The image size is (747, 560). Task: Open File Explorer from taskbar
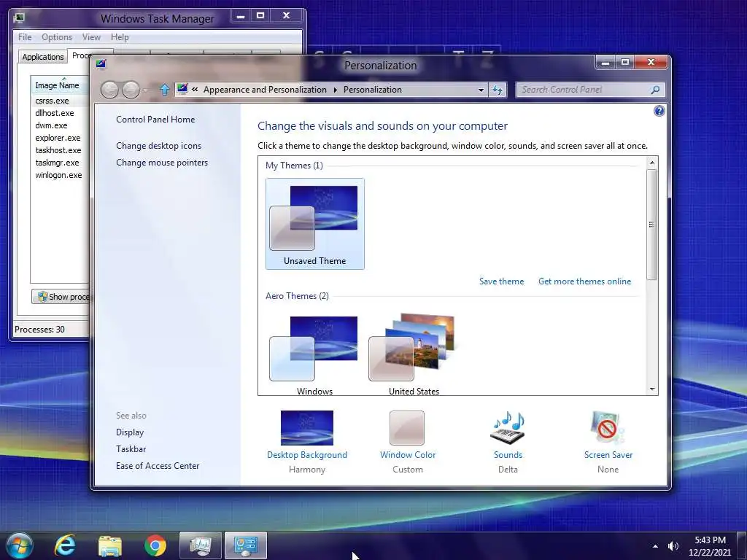(110, 546)
